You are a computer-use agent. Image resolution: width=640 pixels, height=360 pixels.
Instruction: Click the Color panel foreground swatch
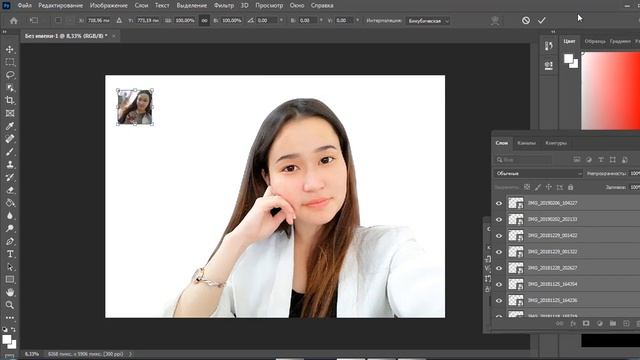click(568, 59)
